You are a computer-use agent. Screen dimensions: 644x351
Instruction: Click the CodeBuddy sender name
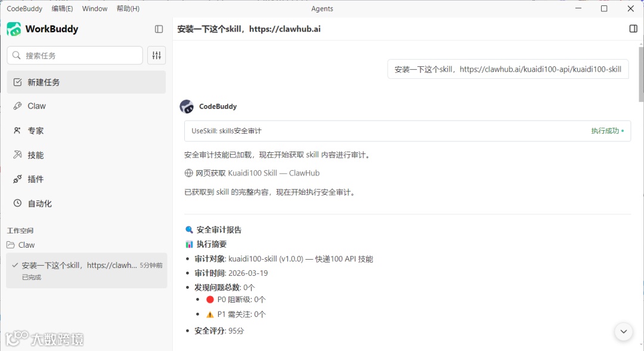click(x=218, y=106)
